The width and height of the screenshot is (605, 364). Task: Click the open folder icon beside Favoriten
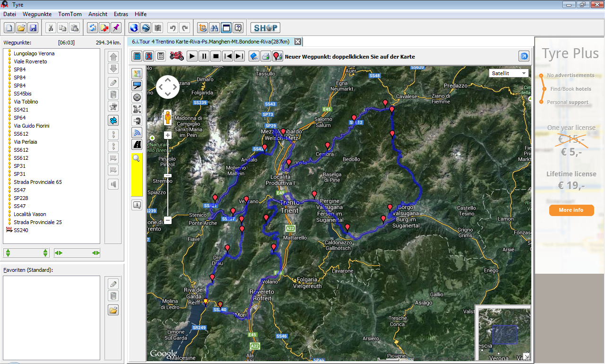(x=113, y=310)
